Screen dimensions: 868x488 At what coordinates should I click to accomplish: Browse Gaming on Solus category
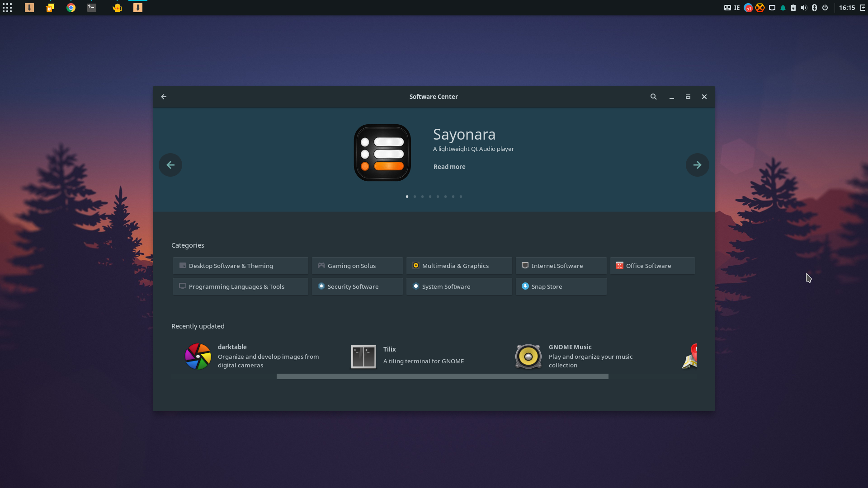pos(357,266)
